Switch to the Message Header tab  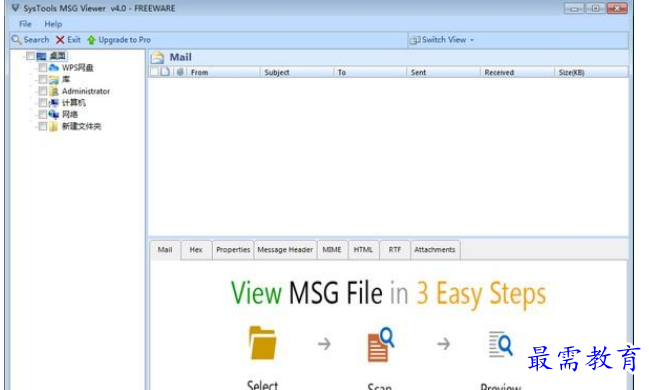click(x=285, y=250)
